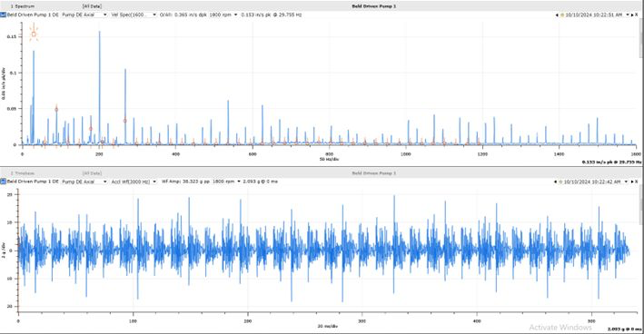This screenshot has width=644, height=334.
Task: Click the Beld Driven Pump 1 title above spectrum
Action: [x=373, y=6]
